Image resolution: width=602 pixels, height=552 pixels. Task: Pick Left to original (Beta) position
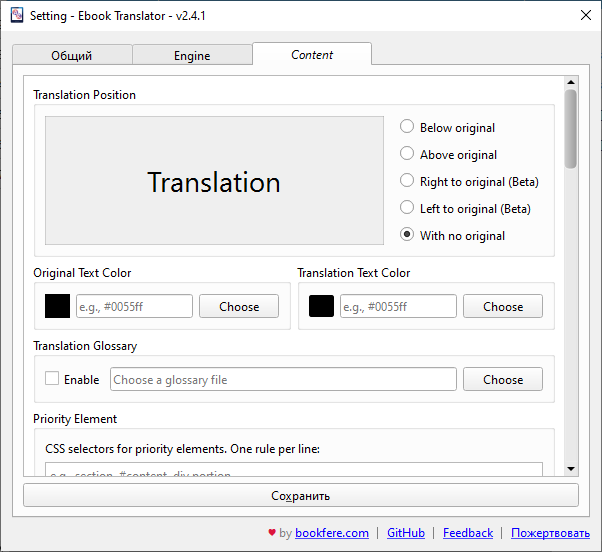pos(407,208)
